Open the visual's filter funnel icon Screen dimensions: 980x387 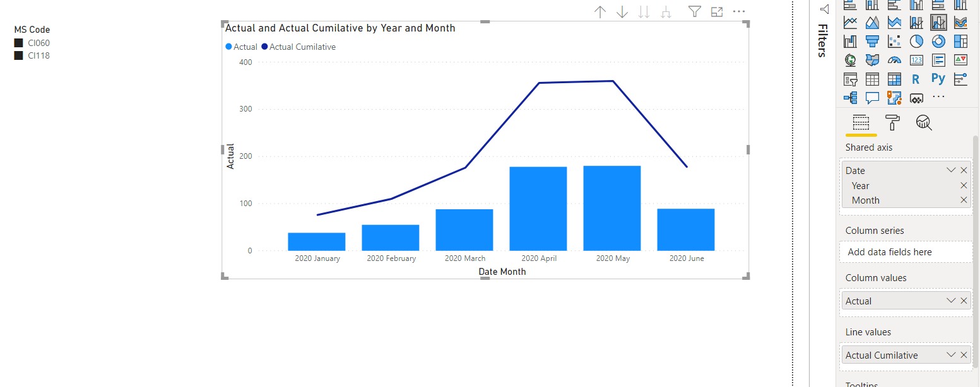tap(695, 11)
